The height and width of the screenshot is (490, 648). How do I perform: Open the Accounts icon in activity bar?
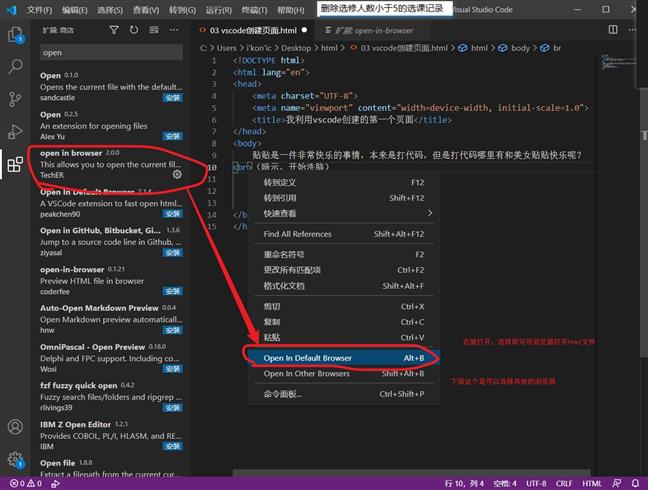[x=15, y=427]
